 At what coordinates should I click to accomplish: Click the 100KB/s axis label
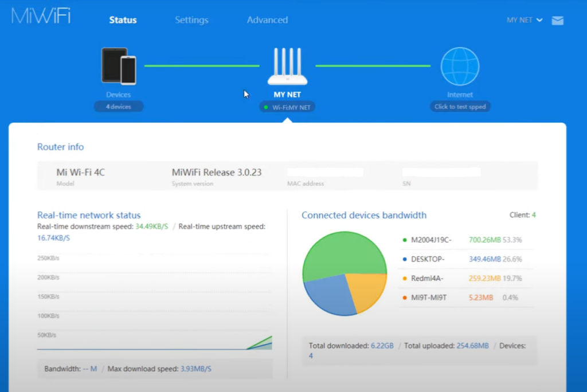(48, 316)
